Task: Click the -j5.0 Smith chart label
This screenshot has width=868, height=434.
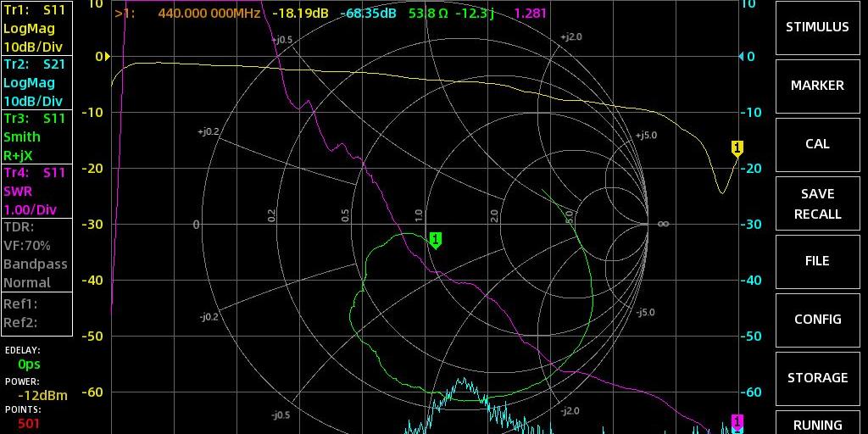Action: (x=645, y=313)
